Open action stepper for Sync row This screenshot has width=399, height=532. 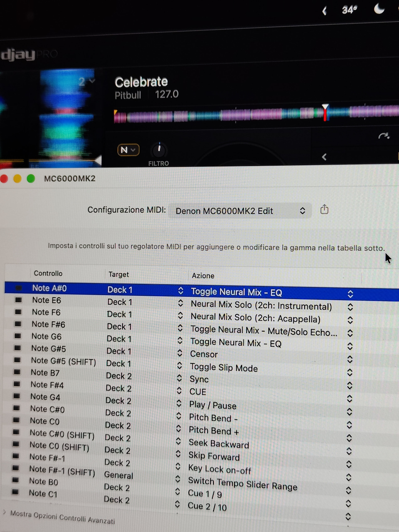tap(350, 385)
